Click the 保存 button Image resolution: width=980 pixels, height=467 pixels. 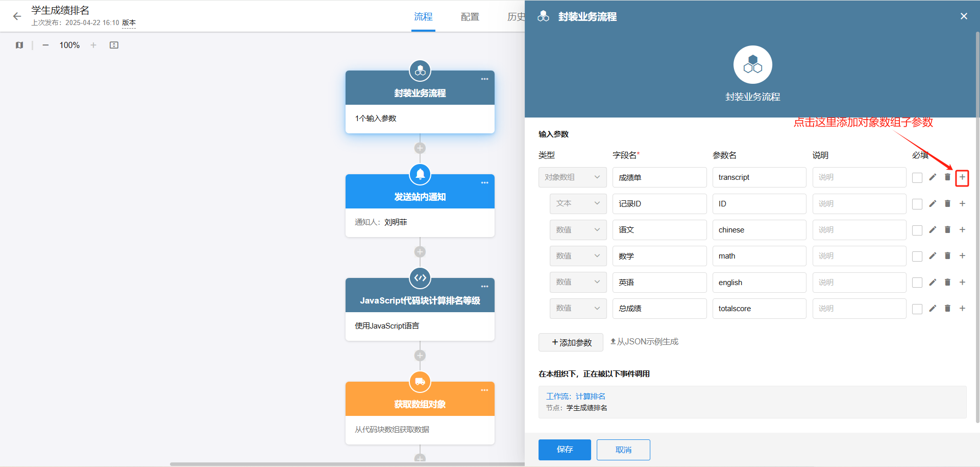565,450
